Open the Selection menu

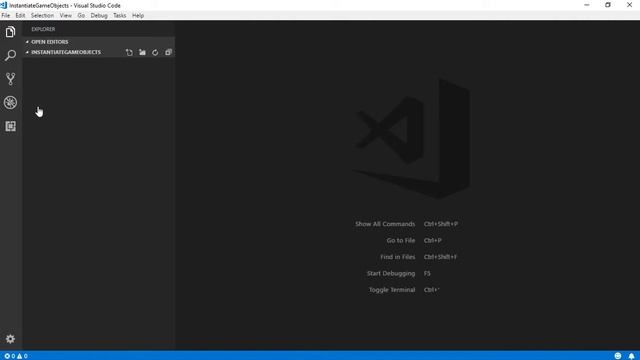pos(42,16)
